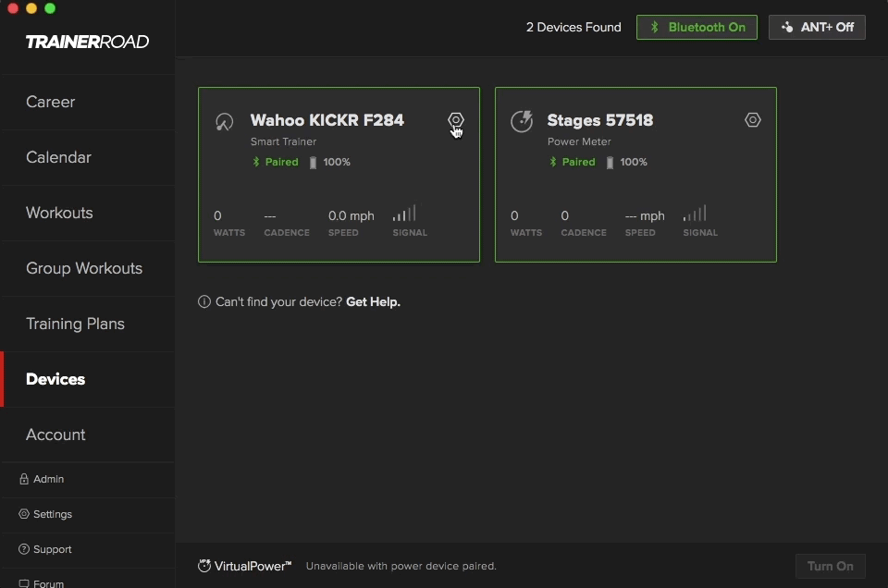Click Wahoo Paired status text

tap(281, 162)
